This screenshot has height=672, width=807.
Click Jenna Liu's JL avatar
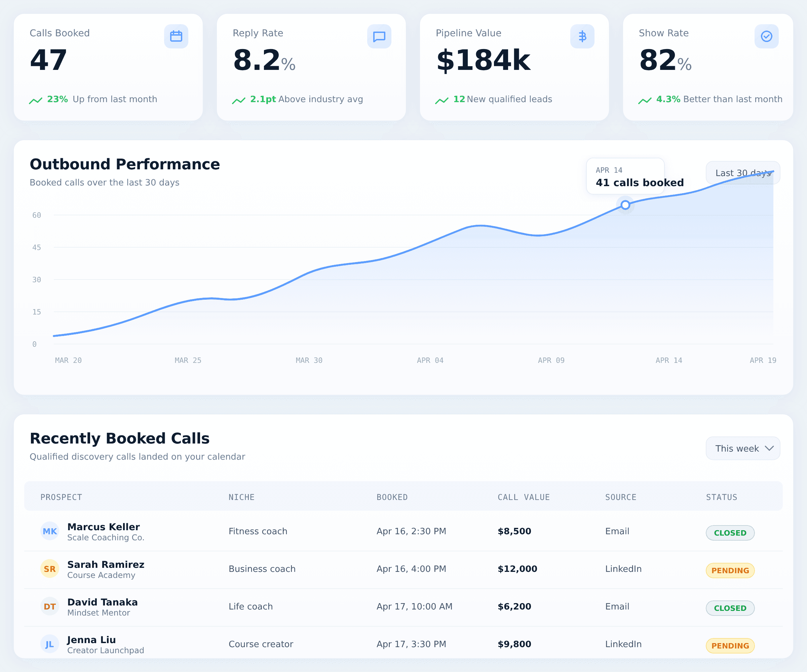tap(49, 644)
